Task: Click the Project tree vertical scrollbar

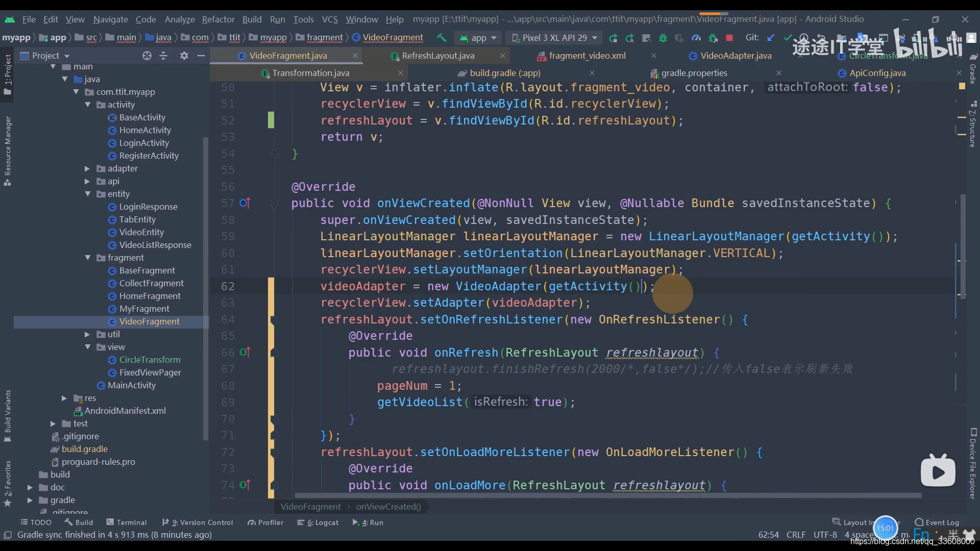Action: click(206, 288)
